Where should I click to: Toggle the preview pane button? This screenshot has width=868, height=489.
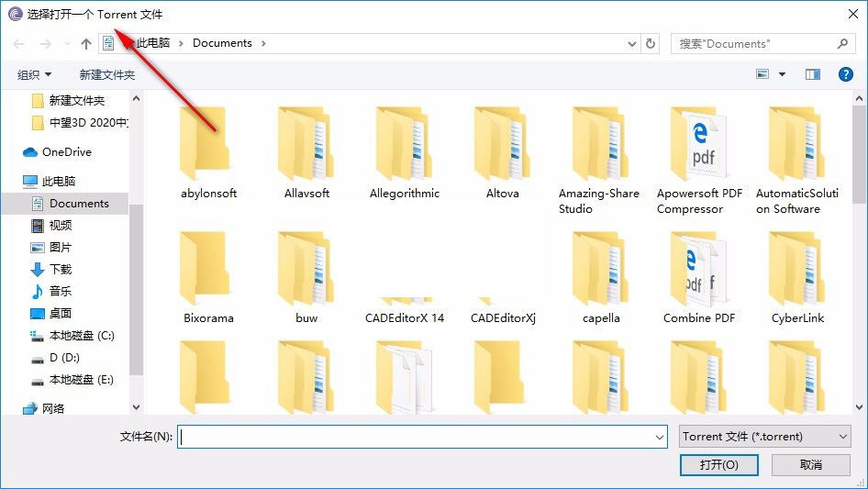[813, 74]
